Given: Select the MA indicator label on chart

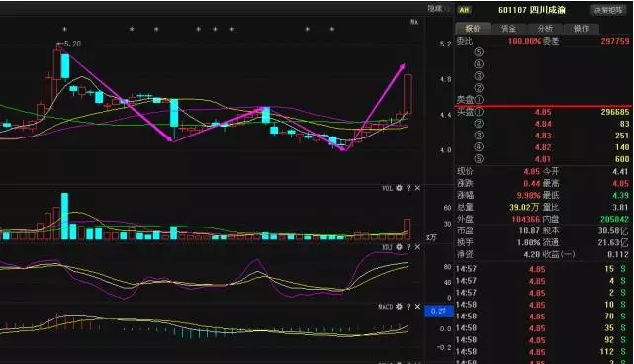Looking at the screenshot, I should coord(414,22).
